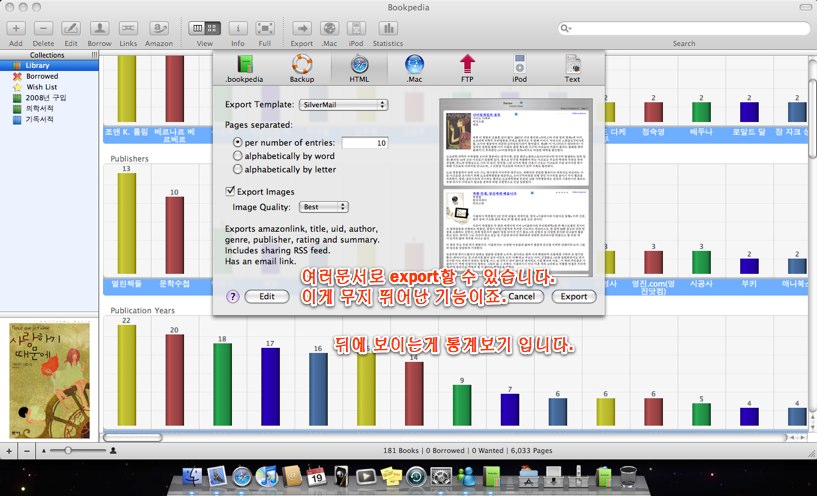Select the Library collection
This screenshot has height=496, width=817.
pos(49,65)
